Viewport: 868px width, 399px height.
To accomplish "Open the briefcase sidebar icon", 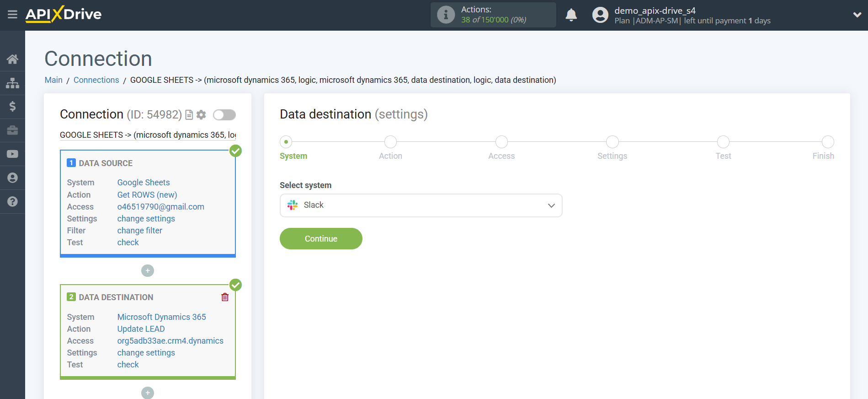I will coord(12,130).
